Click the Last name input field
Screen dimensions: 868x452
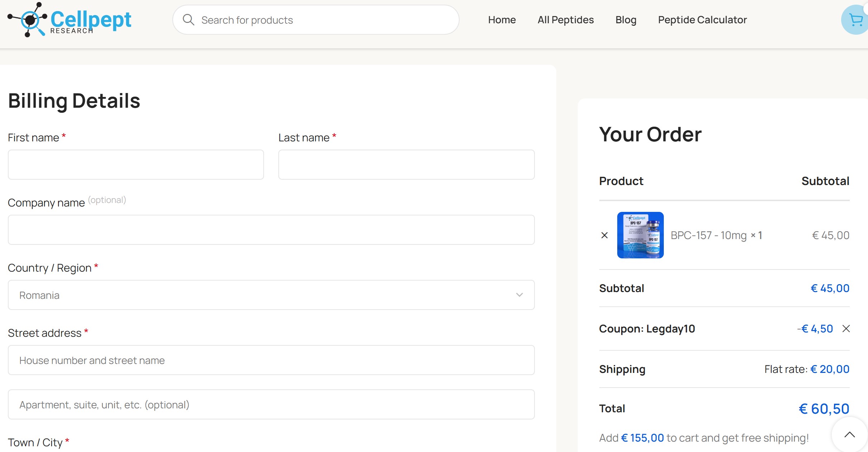[406, 164]
